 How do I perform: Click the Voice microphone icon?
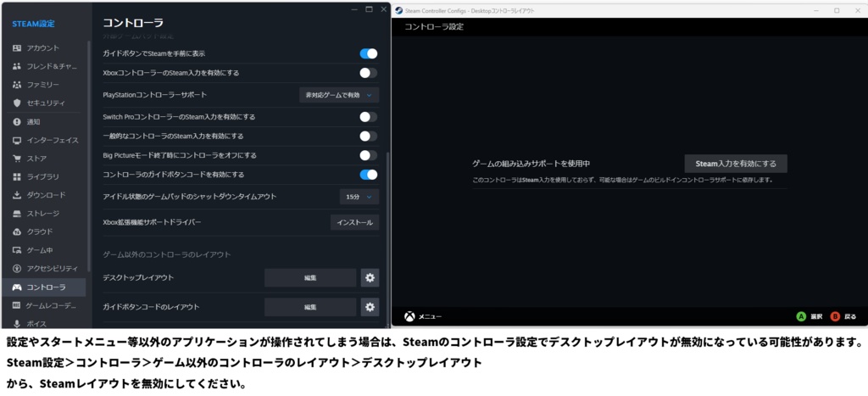click(x=17, y=323)
